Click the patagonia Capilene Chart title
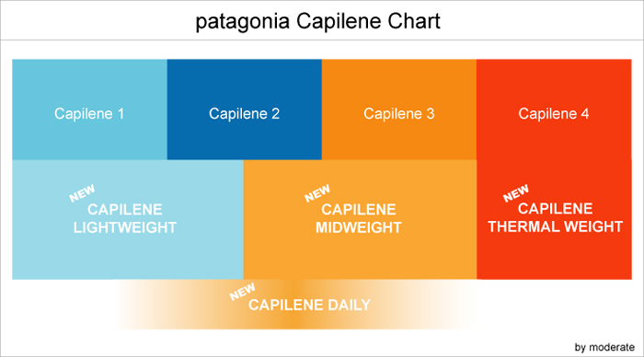The height and width of the screenshot is (357, 644). pyautogui.click(x=318, y=21)
